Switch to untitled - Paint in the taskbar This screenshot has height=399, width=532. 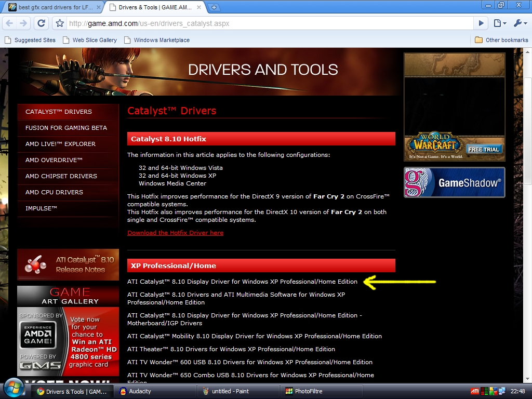point(238,391)
